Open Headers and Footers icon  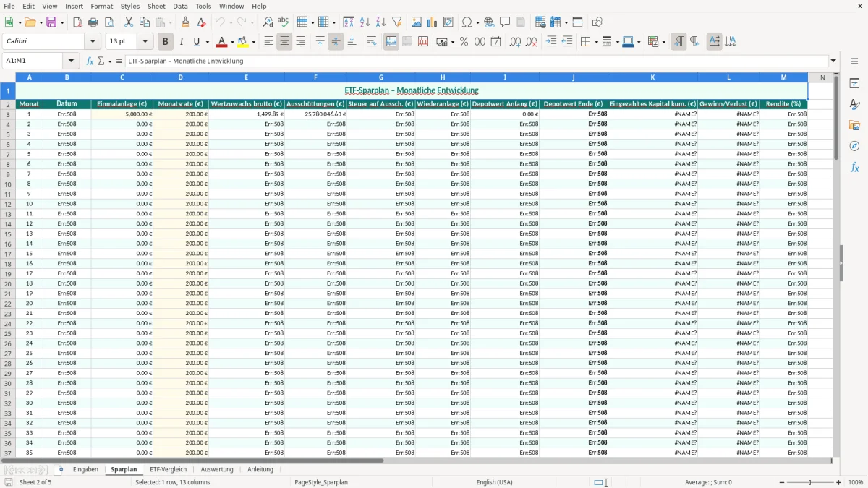(521, 22)
